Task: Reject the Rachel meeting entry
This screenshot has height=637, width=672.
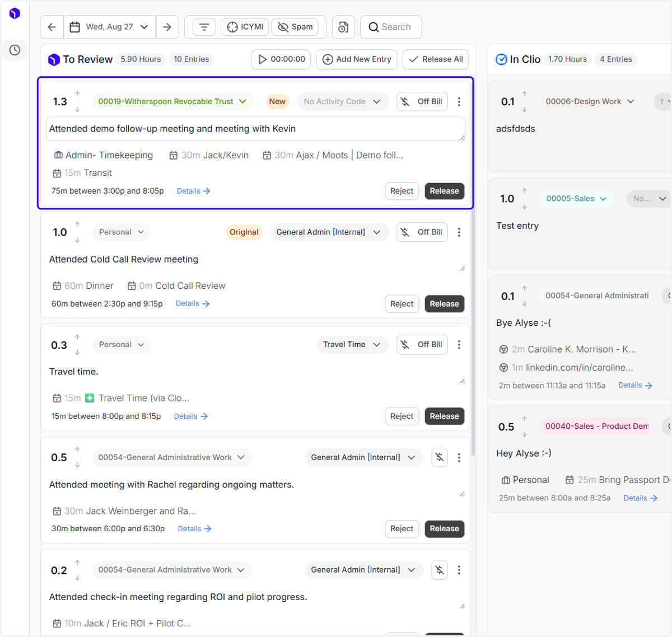Action: tap(402, 529)
